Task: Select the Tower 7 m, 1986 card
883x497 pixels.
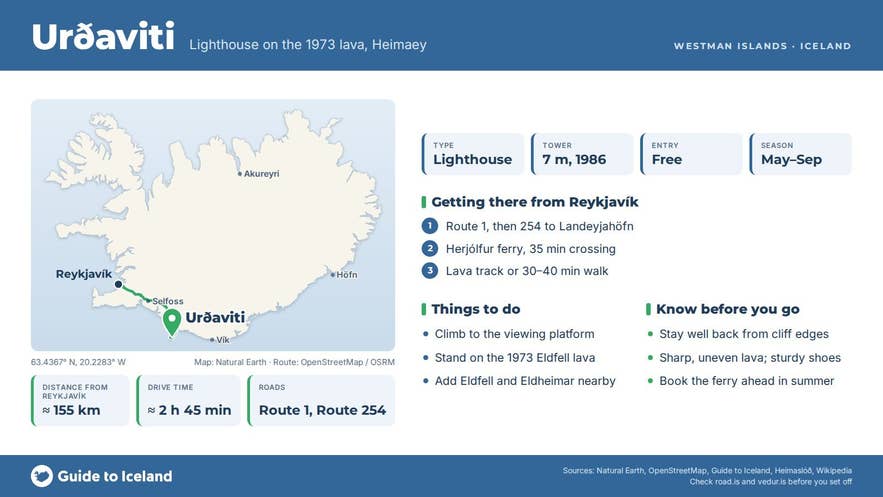Action: pos(582,154)
